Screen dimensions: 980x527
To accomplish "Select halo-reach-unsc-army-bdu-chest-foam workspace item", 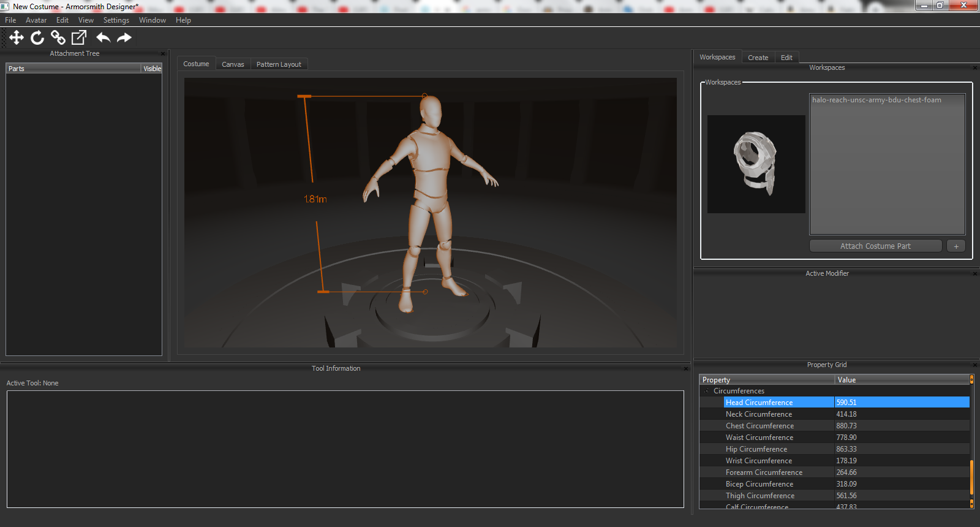I will 876,100.
